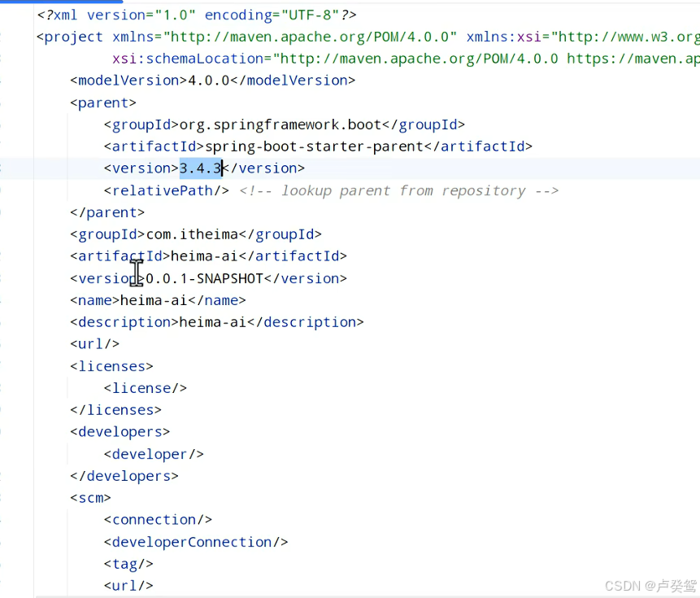Click the developerConnection self-closing tag

[x=196, y=542]
